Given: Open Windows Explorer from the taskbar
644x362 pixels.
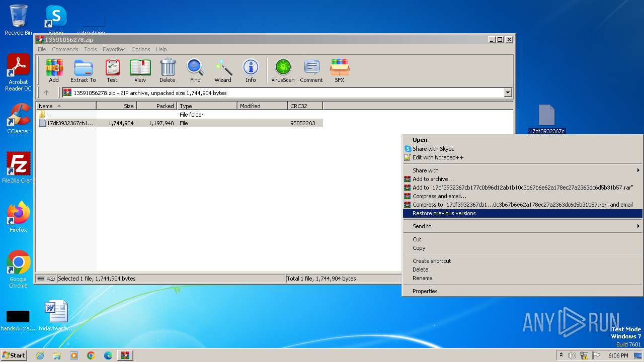Looking at the screenshot, I should click(x=57, y=355).
